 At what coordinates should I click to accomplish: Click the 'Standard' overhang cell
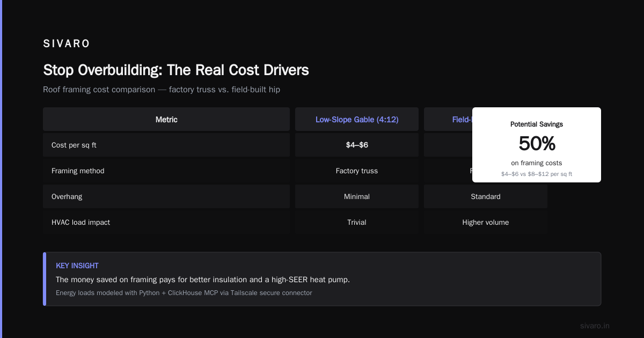tap(486, 196)
